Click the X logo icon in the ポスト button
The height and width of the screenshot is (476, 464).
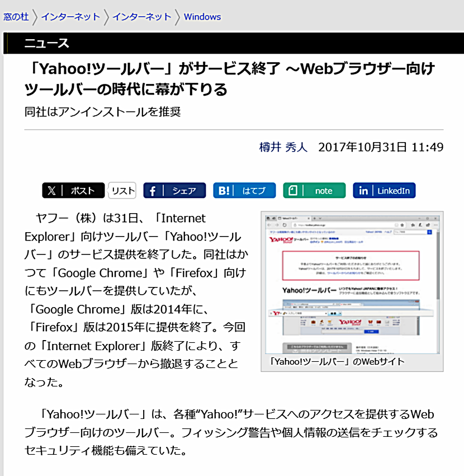tap(51, 191)
